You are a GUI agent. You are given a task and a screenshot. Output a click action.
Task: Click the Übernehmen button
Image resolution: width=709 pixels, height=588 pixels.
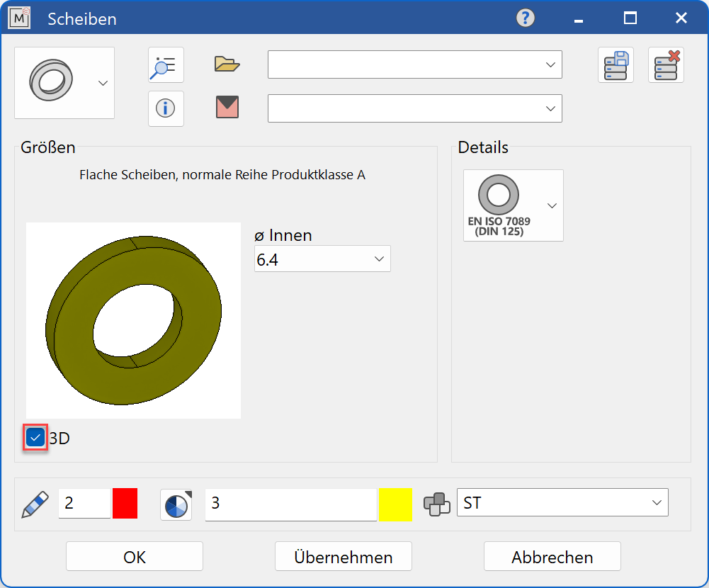[x=344, y=556]
